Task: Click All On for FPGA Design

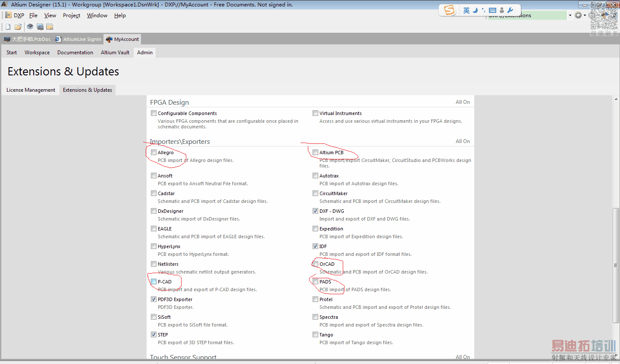Action: point(463,102)
